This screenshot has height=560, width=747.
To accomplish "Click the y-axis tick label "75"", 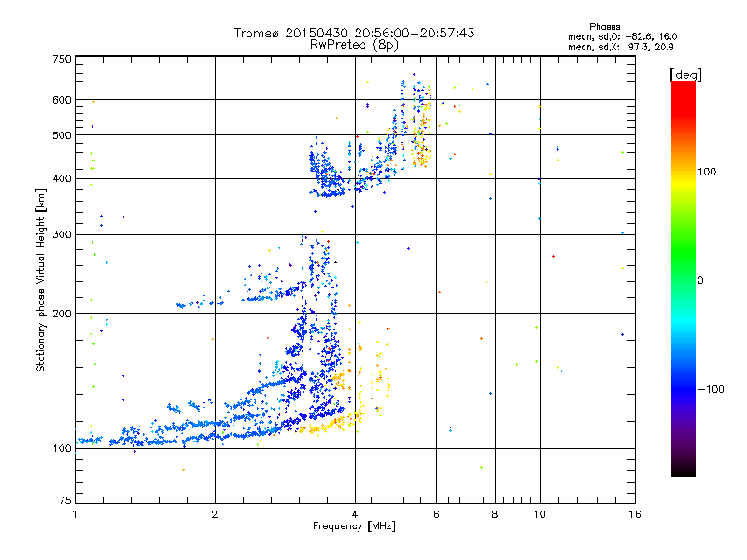I will point(65,500).
